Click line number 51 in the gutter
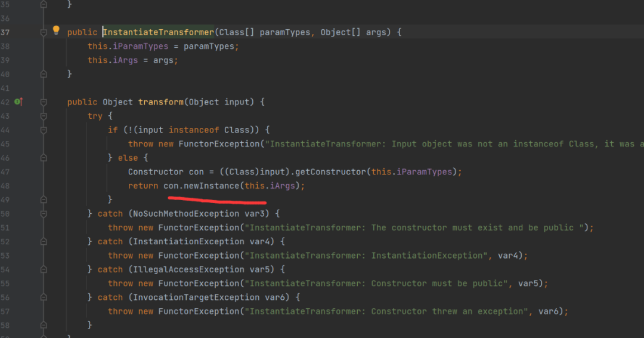 pos(5,228)
